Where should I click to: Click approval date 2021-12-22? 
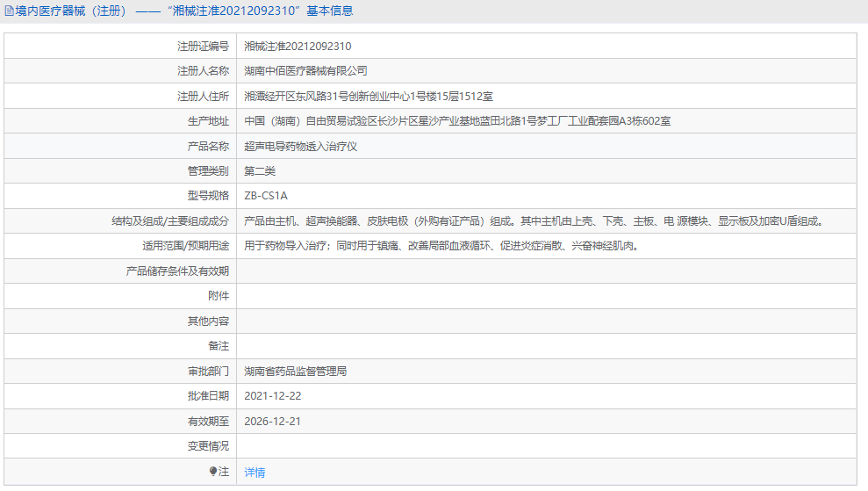[x=273, y=396]
